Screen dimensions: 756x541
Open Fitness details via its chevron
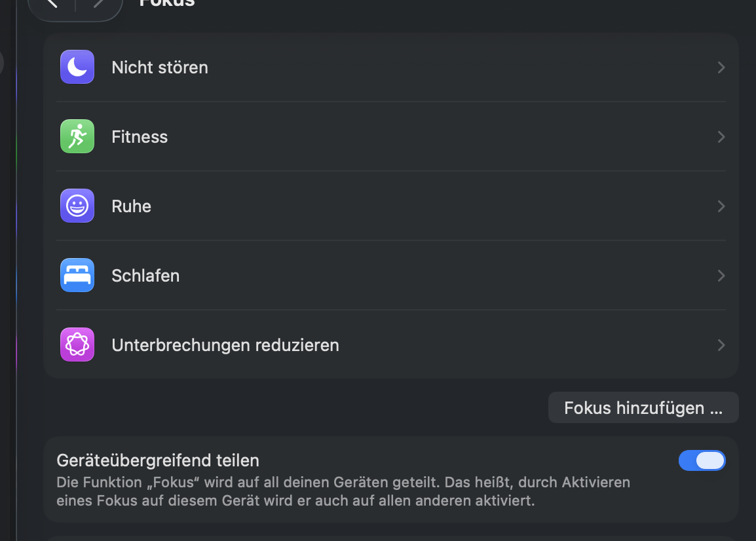721,137
